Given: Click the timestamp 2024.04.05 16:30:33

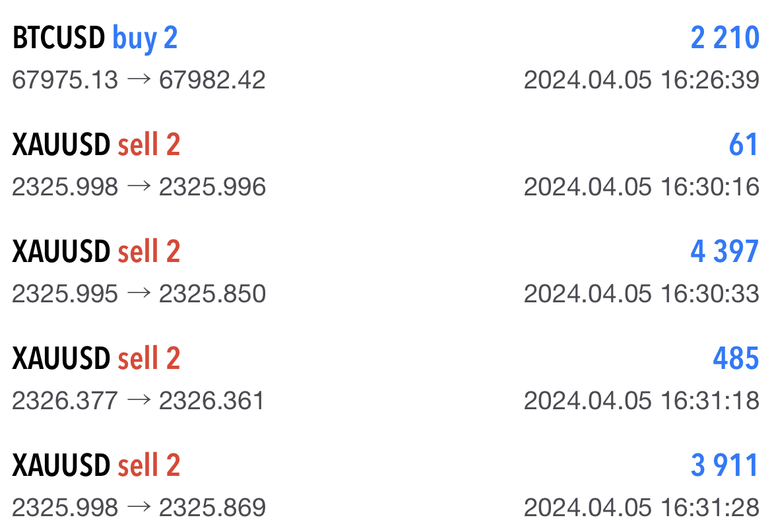Looking at the screenshot, I should 641,294.
